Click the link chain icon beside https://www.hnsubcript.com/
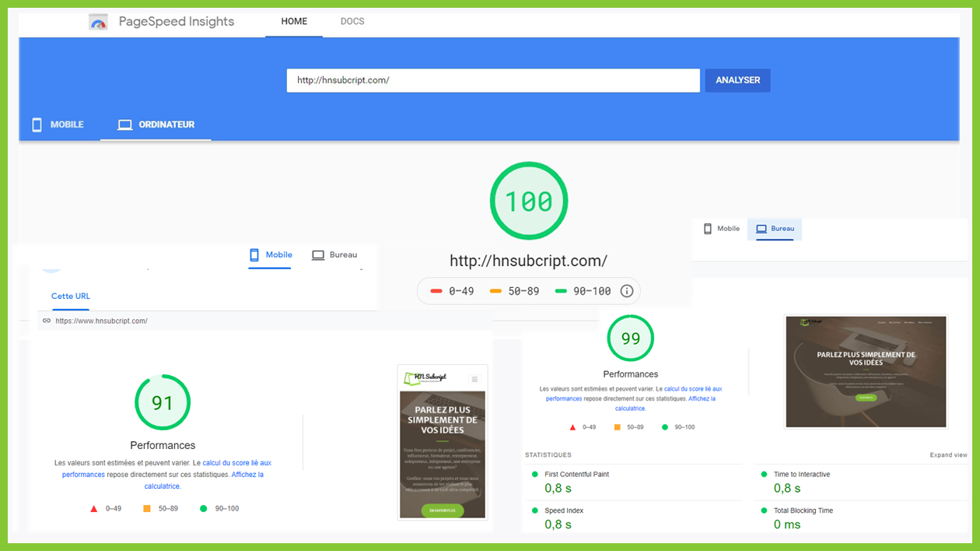980x551 pixels. (47, 321)
